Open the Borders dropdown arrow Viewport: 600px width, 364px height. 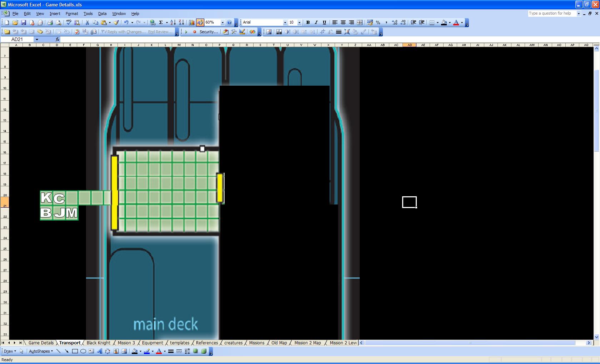[437, 22]
